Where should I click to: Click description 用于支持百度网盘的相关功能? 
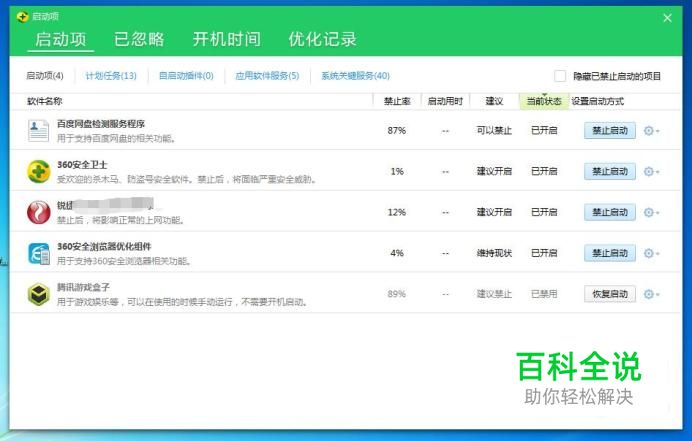[x=117, y=139]
